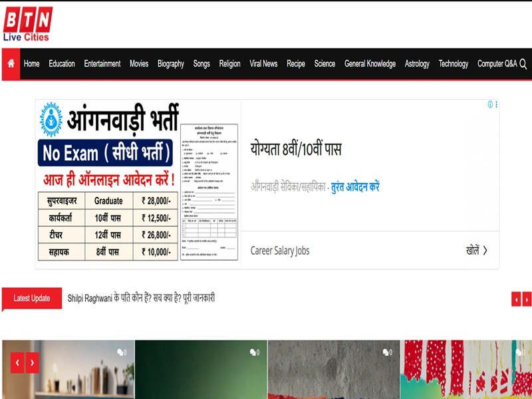The width and height of the screenshot is (532, 399).
Task: Open Shilpi Raghwani headline link
Action: (141, 298)
